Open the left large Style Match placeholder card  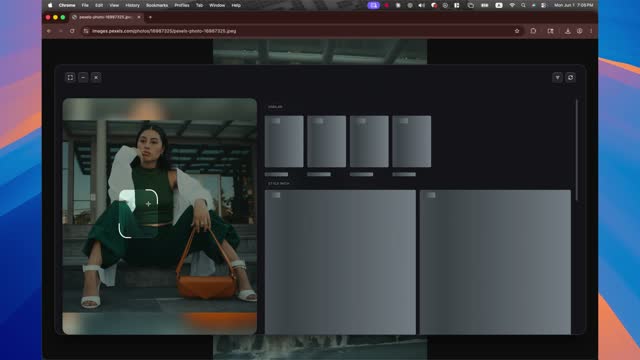340,262
